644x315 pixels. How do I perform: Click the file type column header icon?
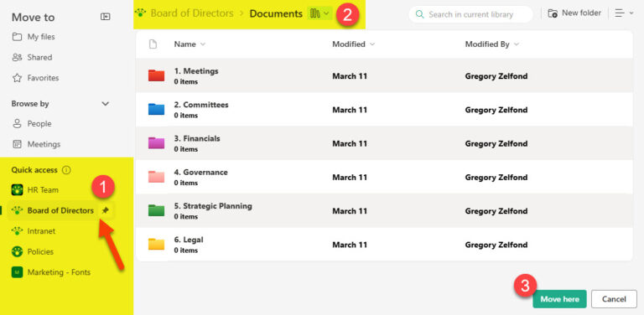point(153,44)
